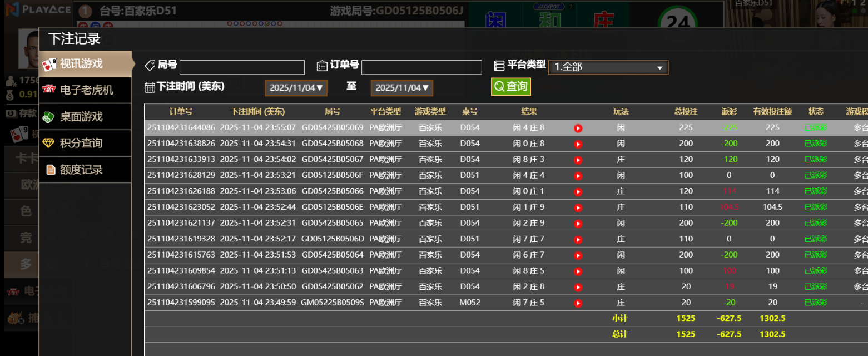Open the end date picker after 至

(401, 88)
